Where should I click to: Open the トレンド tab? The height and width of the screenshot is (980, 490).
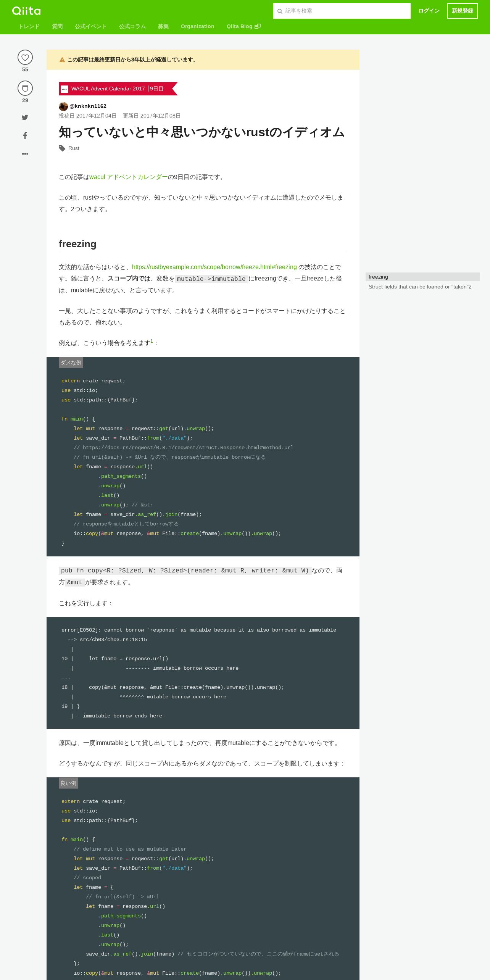(x=29, y=26)
